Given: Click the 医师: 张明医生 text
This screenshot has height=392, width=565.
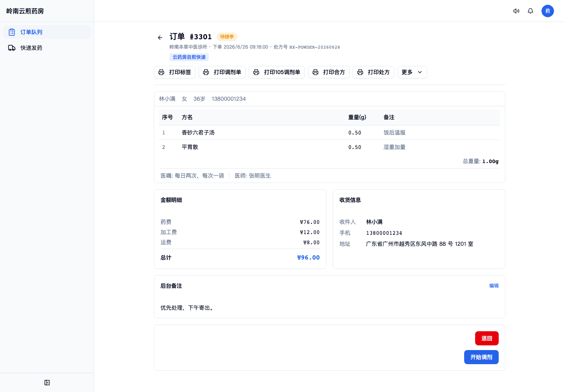Looking at the screenshot, I should (253, 176).
